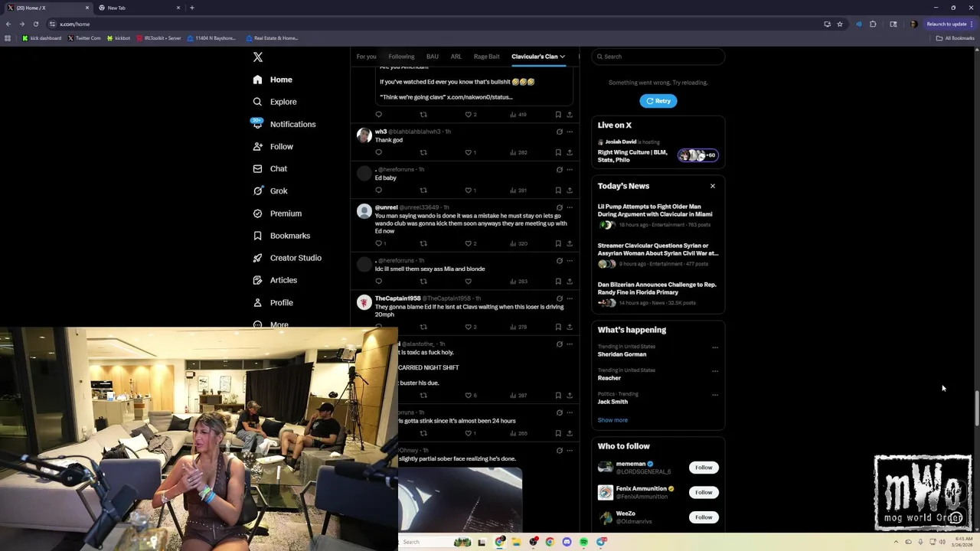Open options for Sheridan Gorman trend
980x551 pixels.
(x=715, y=347)
